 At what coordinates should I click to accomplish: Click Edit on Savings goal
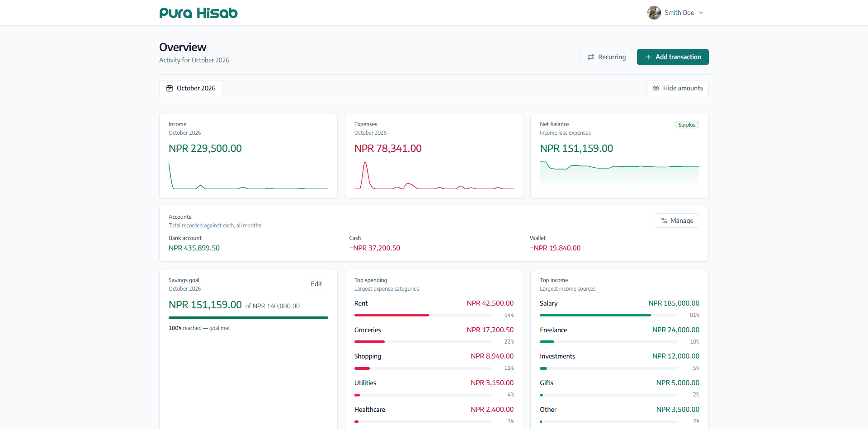coord(316,284)
